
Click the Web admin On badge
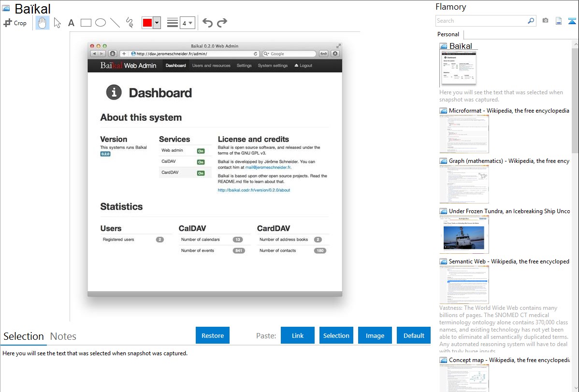201,151
